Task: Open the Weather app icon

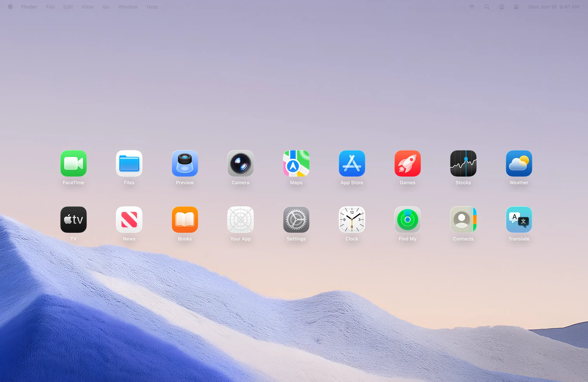Action: (519, 163)
